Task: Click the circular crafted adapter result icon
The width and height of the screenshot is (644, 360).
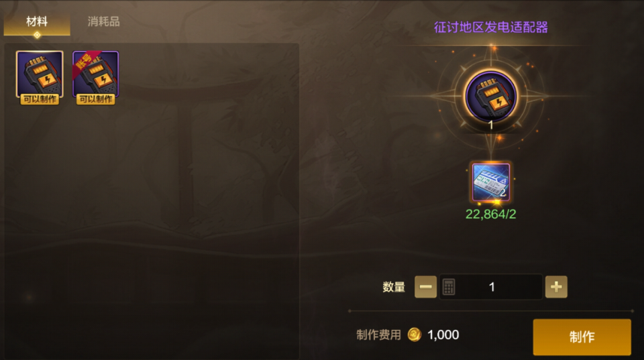Action: 491,96
